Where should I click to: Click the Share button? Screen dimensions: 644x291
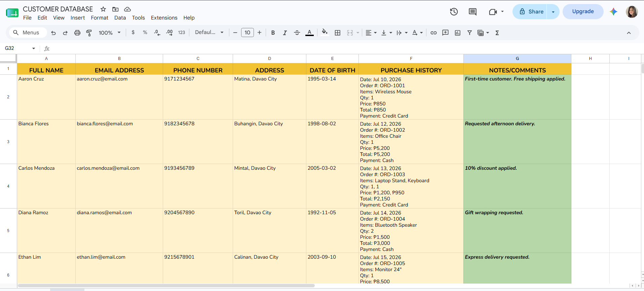[530, 12]
